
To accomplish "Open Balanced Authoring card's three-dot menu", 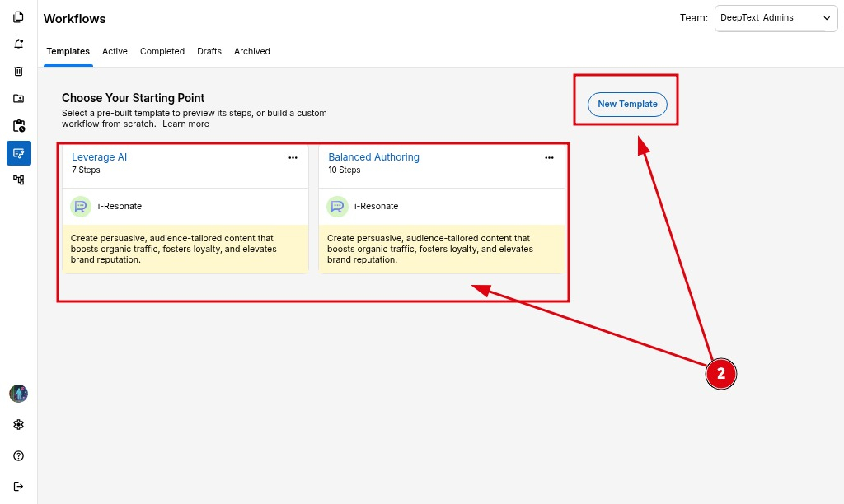I will coord(549,158).
